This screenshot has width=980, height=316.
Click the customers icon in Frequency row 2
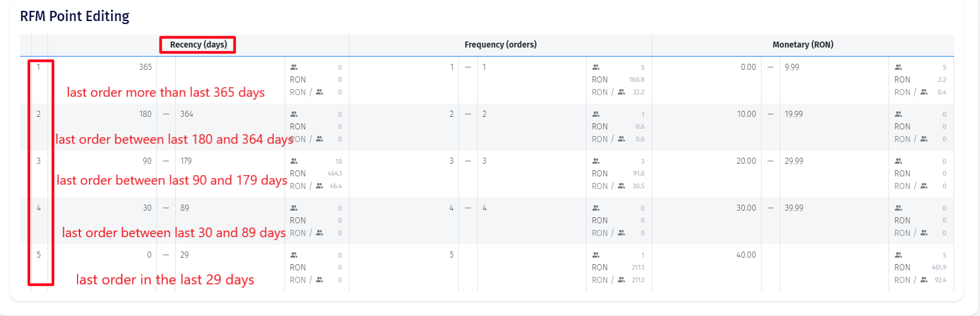(x=596, y=114)
